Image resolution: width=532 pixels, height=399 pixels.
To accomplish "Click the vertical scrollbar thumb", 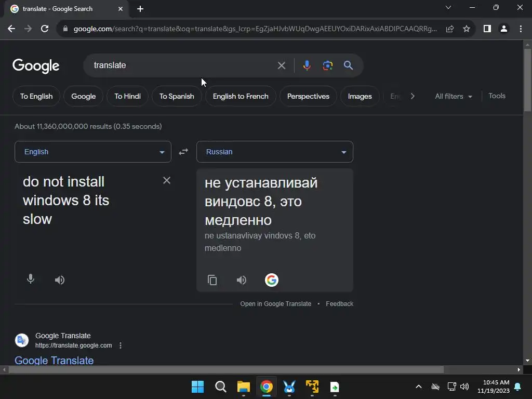I will [527, 80].
